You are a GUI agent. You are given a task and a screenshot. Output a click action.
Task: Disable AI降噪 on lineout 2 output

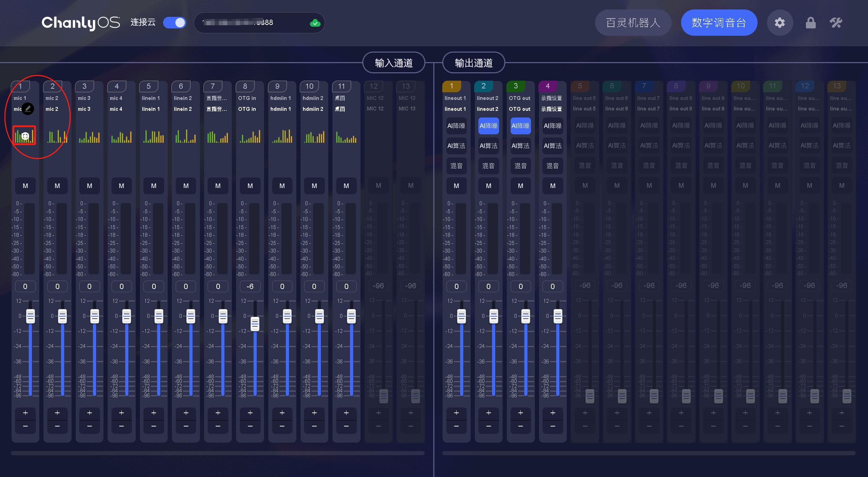[x=488, y=126]
